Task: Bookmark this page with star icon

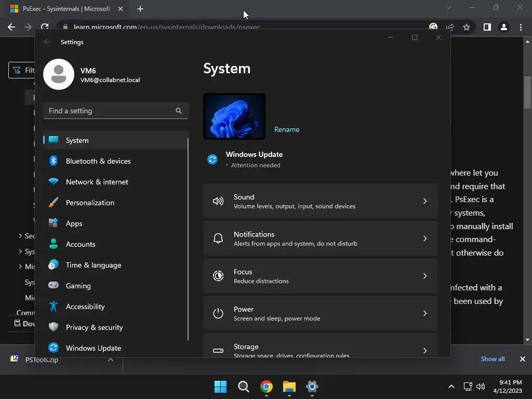Action: point(467,27)
